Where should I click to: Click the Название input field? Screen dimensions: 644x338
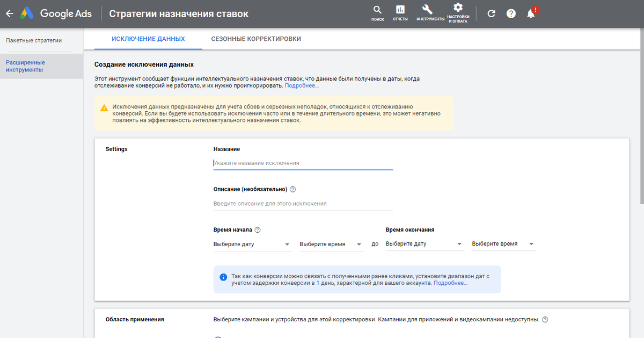click(303, 163)
